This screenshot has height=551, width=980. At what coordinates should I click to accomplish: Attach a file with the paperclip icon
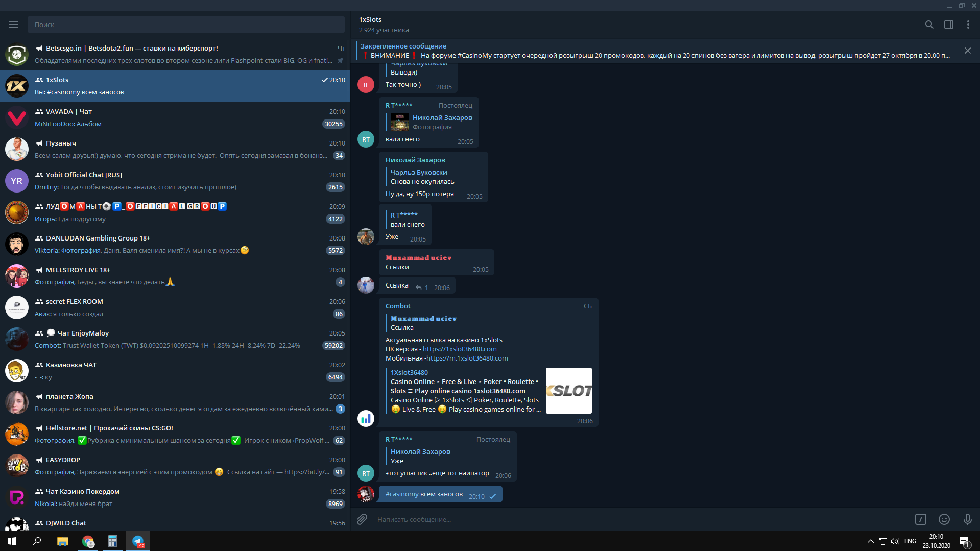[x=362, y=519]
